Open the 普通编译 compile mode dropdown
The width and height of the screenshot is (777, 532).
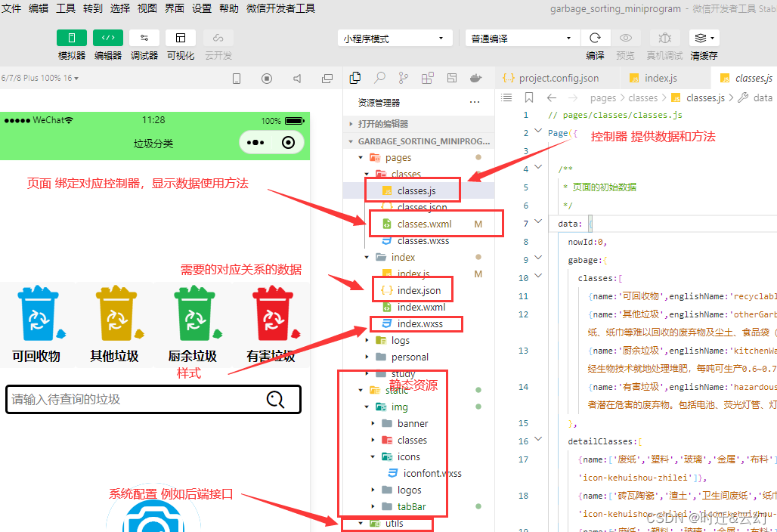[x=522, y=38]
